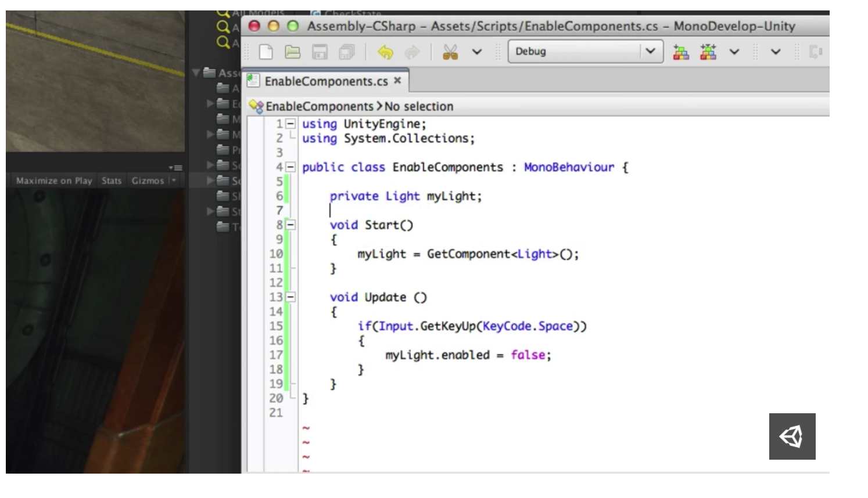Close the EnableComponents.cs tab
The width and height of the screenshot is (868, 498).
click(x=397, y=81)
